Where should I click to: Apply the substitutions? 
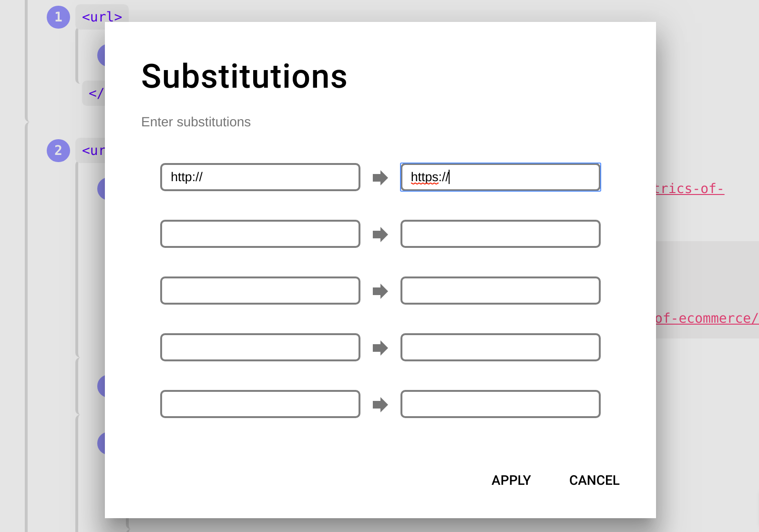[x=511, y=480]
